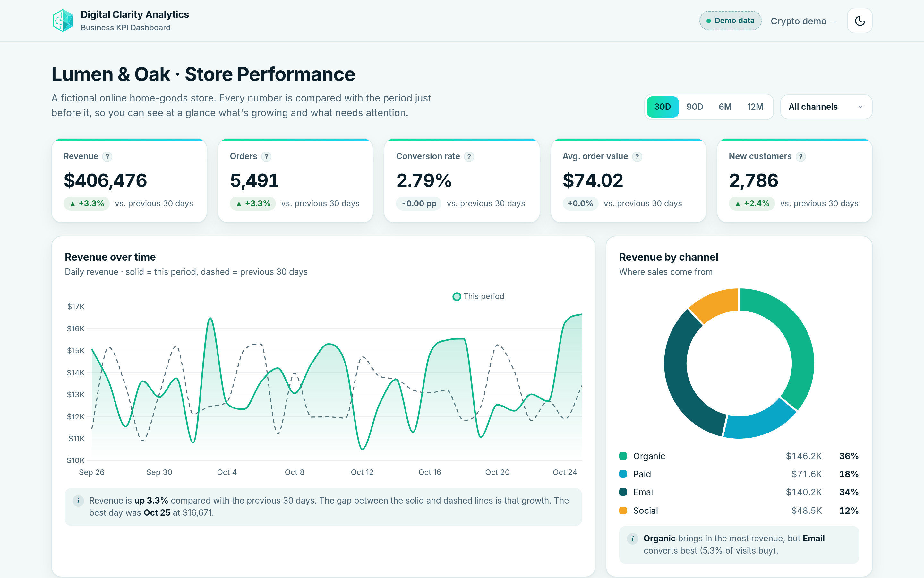This screenshot has width=924, height=578.
Task: Click the Organic green legend swatch
Action: [623, 456]
